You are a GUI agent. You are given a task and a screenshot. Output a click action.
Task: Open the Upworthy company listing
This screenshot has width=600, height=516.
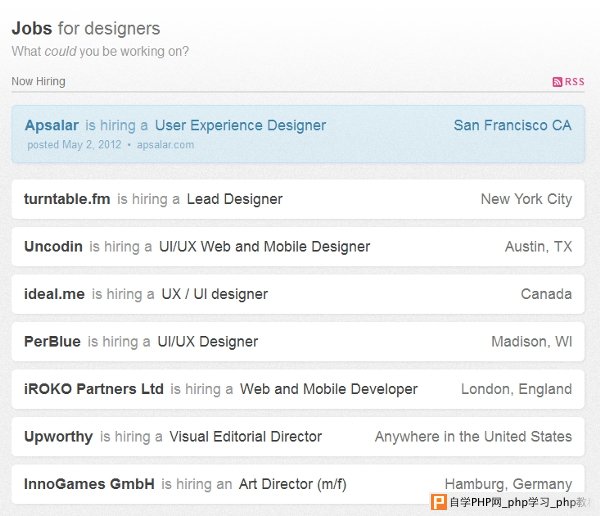58,436
